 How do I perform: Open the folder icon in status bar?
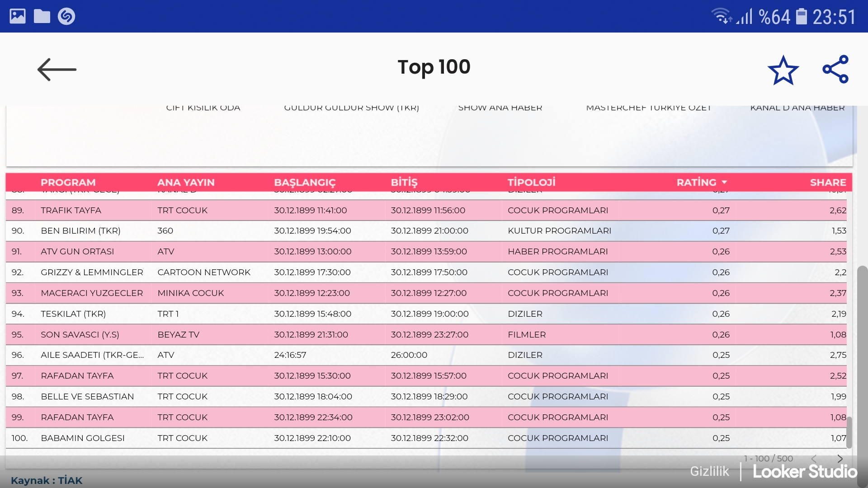(42, 16)
